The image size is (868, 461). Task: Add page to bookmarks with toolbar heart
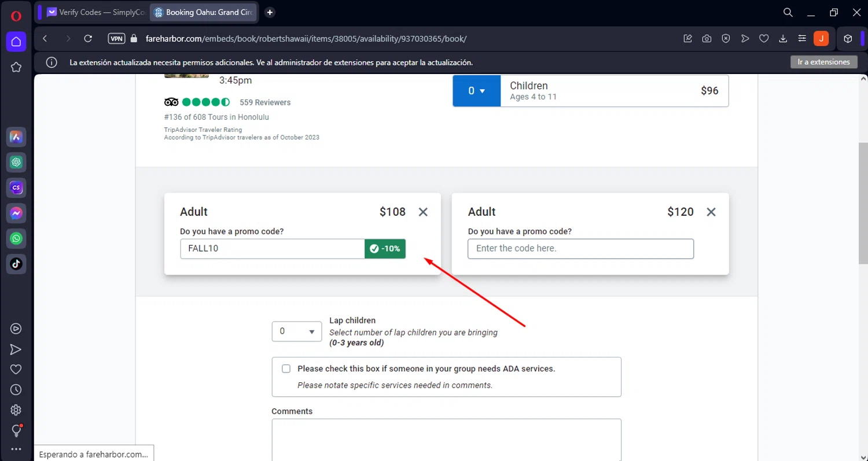pos(764,39)
